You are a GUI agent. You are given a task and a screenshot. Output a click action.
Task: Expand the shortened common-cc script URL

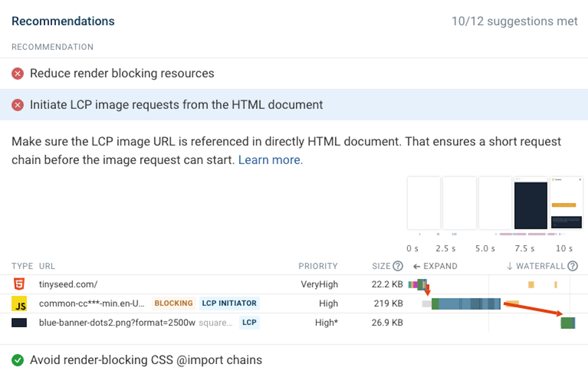click(91, 303)
